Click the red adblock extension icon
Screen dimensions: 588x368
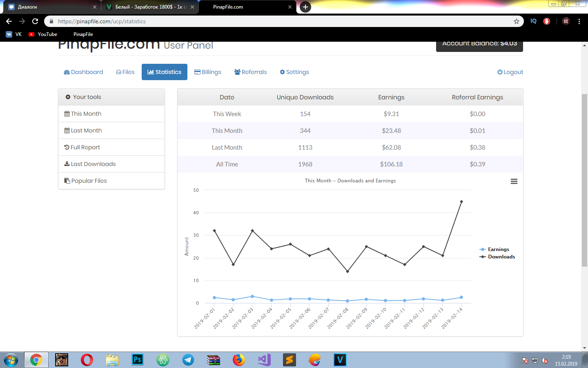point(547,21)
